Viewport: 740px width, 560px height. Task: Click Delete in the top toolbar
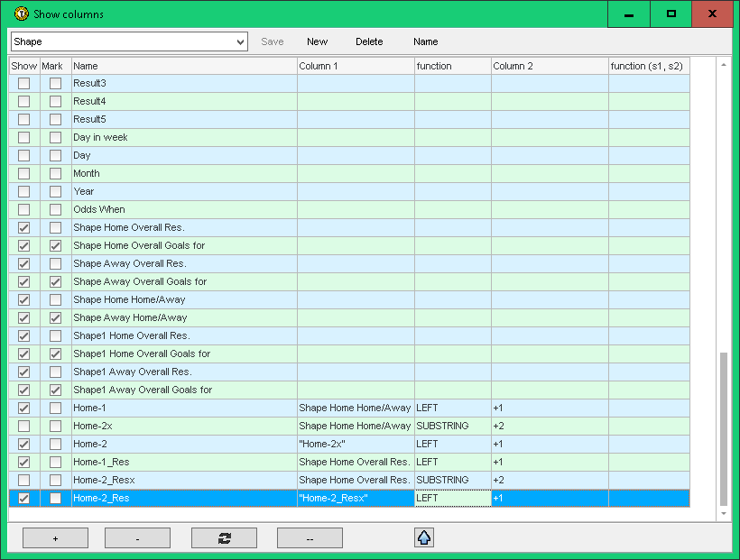(x=369, y=41)
